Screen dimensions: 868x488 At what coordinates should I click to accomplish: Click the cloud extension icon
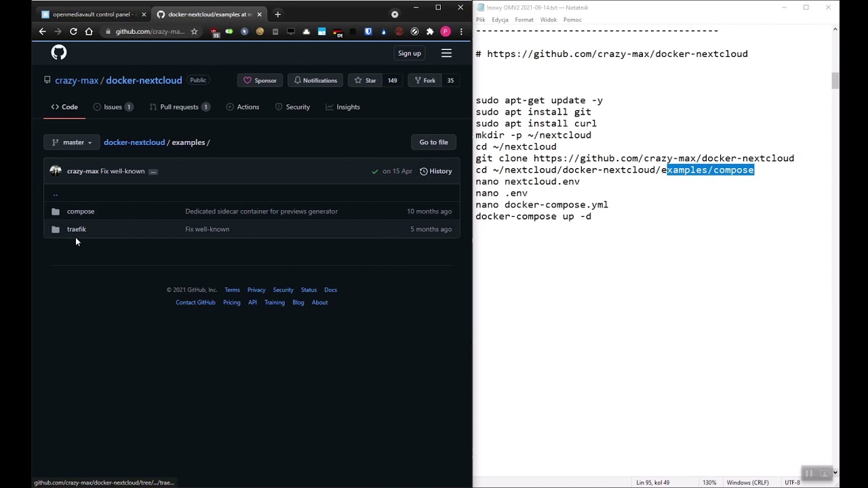pos(307,31)
